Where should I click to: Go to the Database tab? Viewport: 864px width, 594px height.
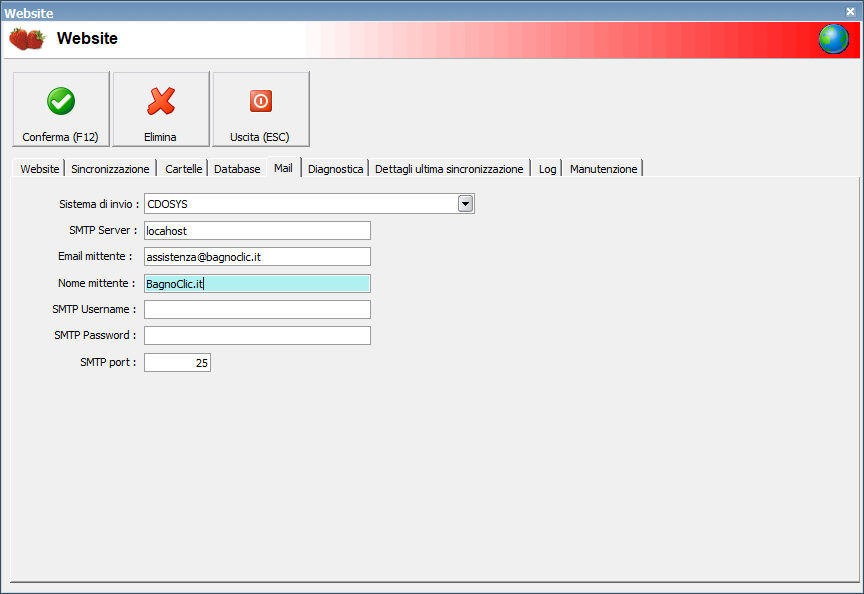[x=237, y=169]
